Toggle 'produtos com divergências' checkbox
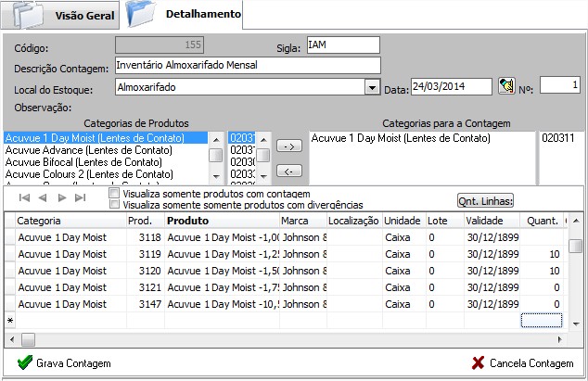 click(114, 204)
